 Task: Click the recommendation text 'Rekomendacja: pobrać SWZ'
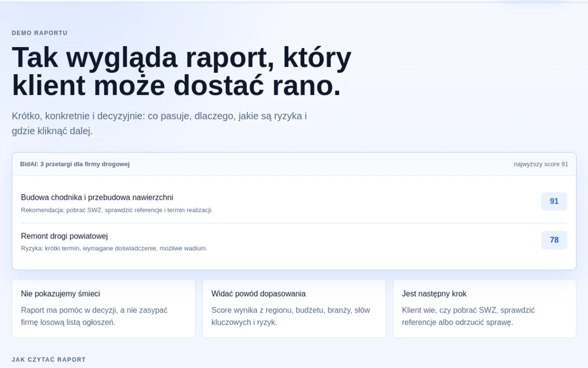[117, 210]
